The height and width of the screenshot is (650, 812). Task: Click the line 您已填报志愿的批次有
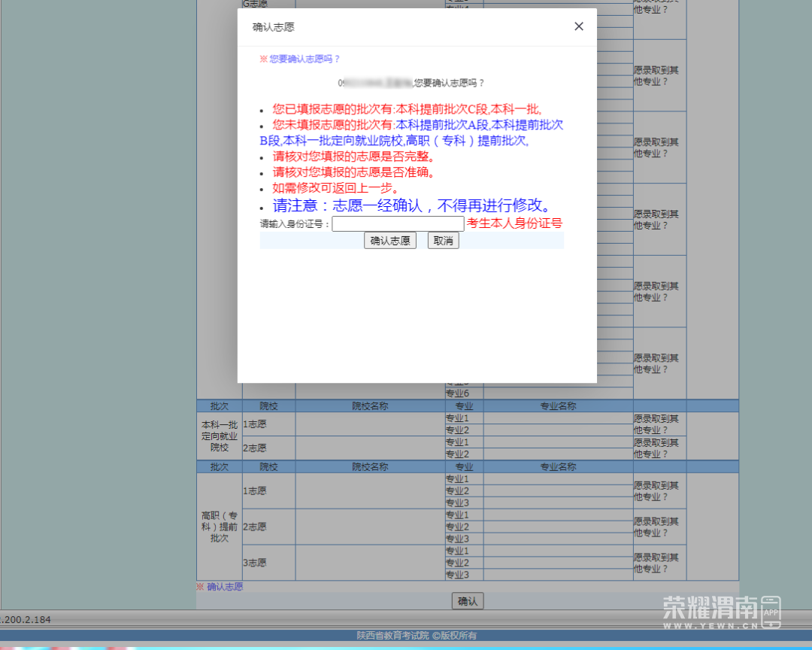(407, 109)
